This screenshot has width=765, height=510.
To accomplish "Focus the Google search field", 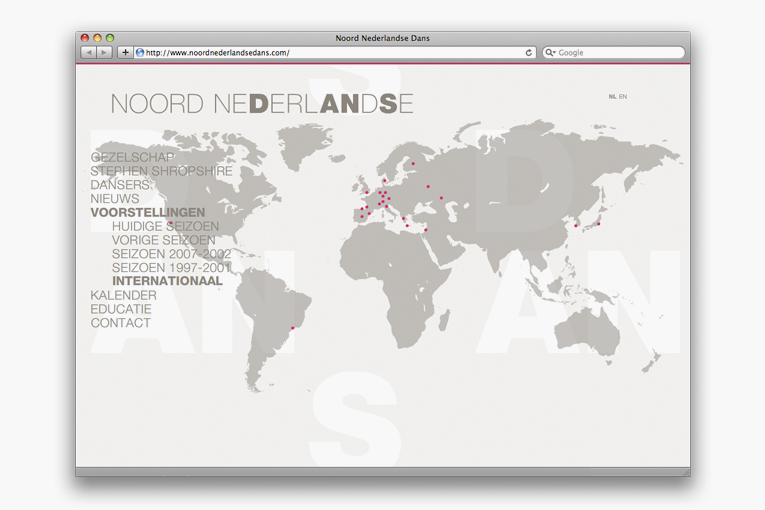I will pos(613,52).
